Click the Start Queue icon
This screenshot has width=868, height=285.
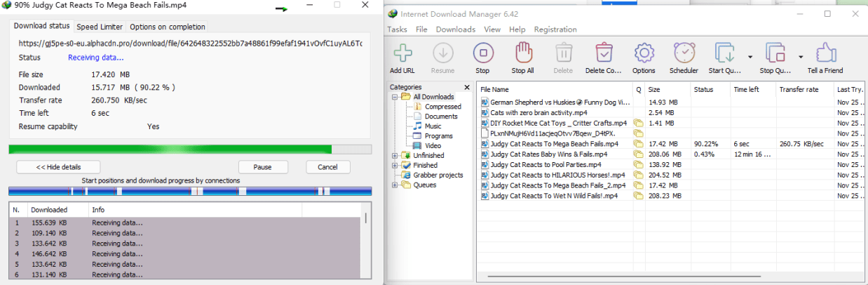pyautogui.click(x=725, y=53)
